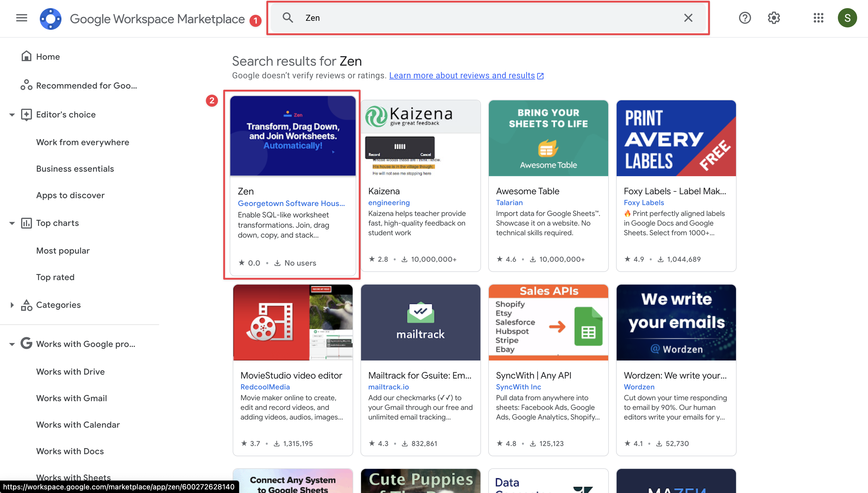This screenshot has width=868, height=493.
Task: Collapse Works with Google products section
Action: [12, 344]
